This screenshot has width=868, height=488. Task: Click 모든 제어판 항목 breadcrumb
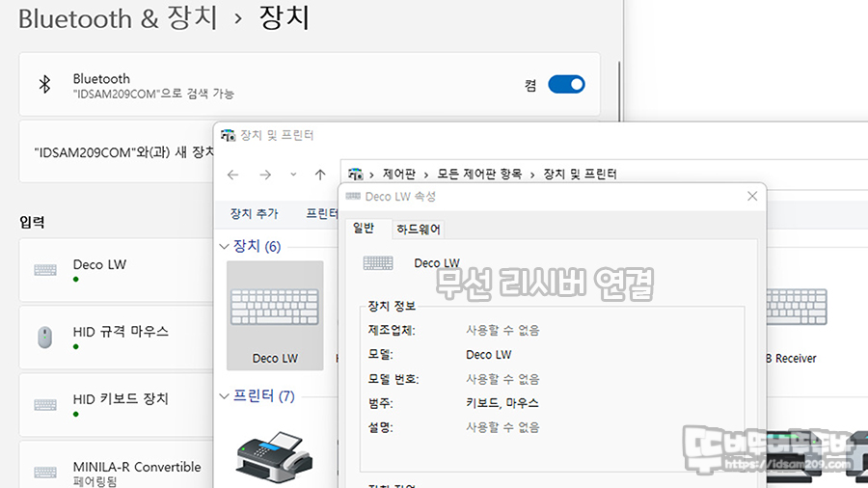pyautogui.click(x=479, y=175)
